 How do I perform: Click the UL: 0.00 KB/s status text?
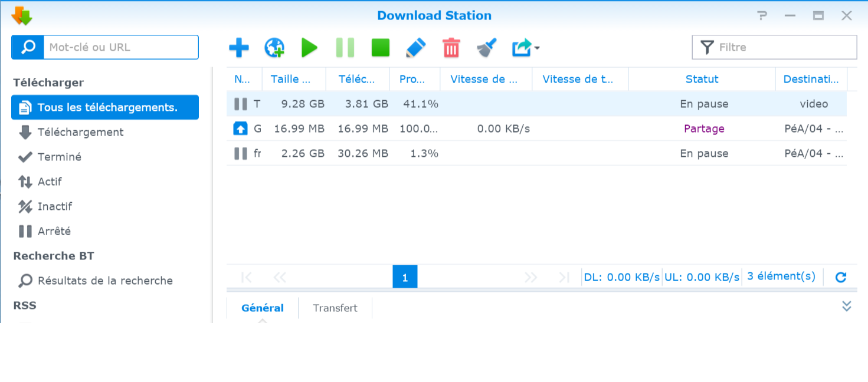click(702, 277)
